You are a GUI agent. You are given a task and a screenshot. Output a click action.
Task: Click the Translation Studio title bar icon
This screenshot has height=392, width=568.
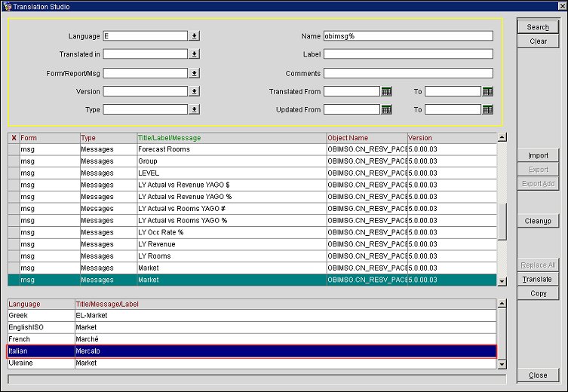pos(7,6)
